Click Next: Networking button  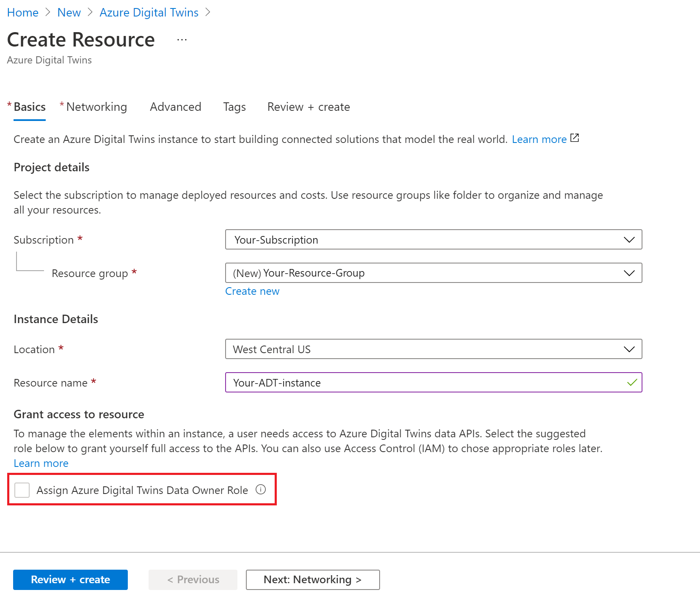click(x=313, y=579)
